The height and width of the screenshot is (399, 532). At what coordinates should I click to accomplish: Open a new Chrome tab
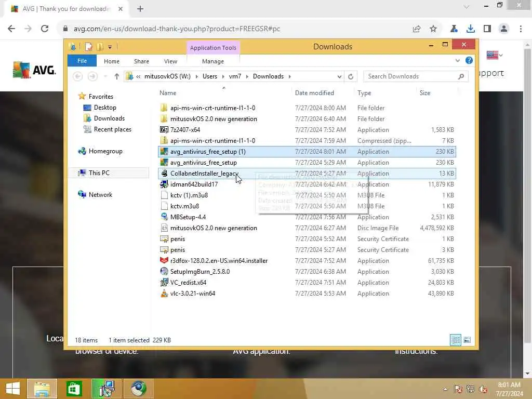point(140,9)
